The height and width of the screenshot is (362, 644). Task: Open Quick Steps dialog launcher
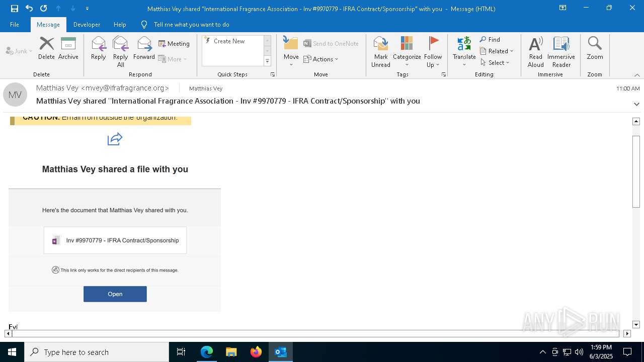(273, 74)
